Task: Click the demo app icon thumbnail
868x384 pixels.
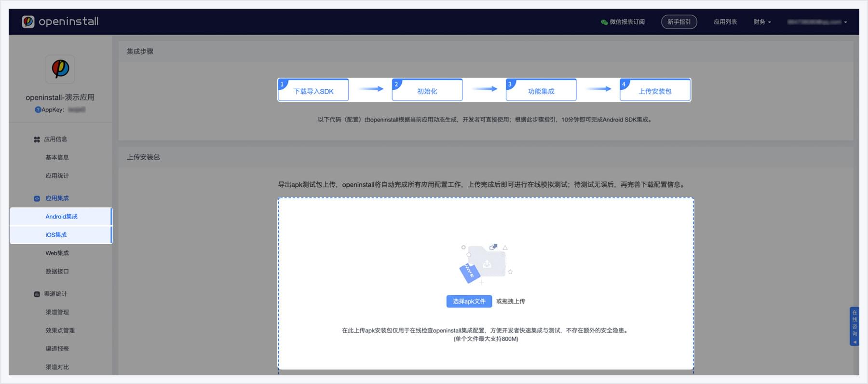Action: click(60, 69)
